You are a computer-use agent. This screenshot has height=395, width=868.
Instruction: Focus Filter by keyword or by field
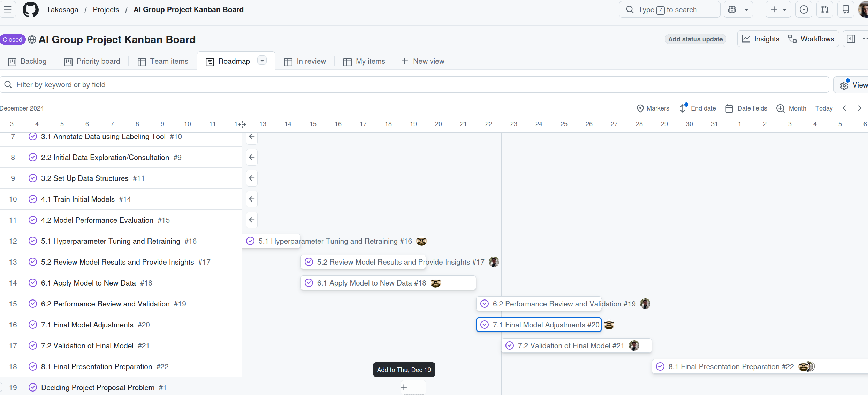click(414, 85)
